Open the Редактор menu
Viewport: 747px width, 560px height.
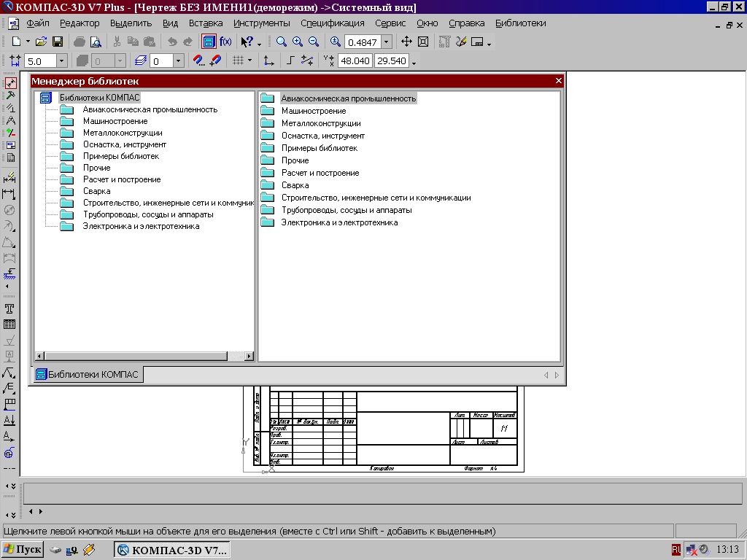tap(80, 23)
